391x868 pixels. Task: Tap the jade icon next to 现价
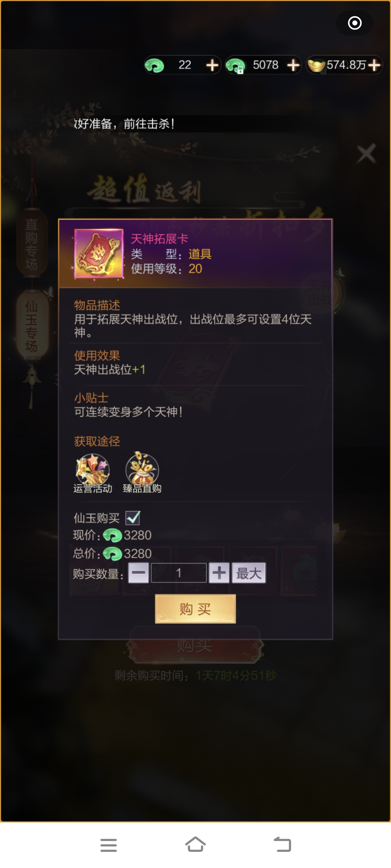tap(112, 535)
